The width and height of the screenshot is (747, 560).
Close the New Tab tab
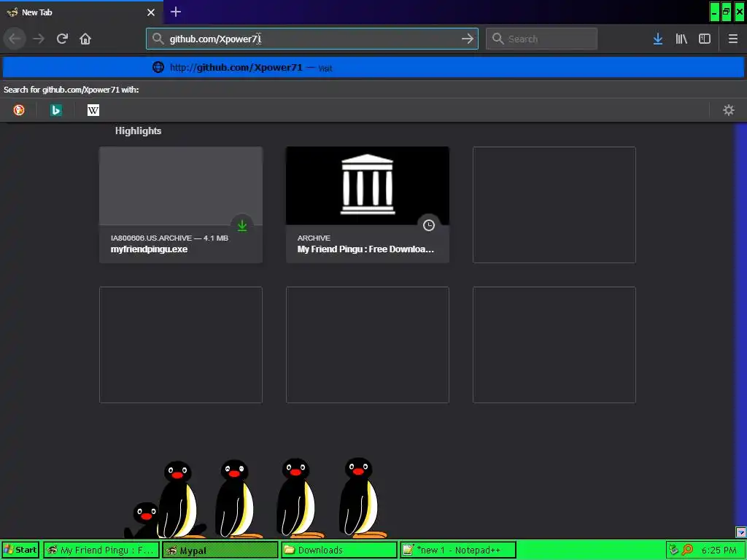[151, 12]
